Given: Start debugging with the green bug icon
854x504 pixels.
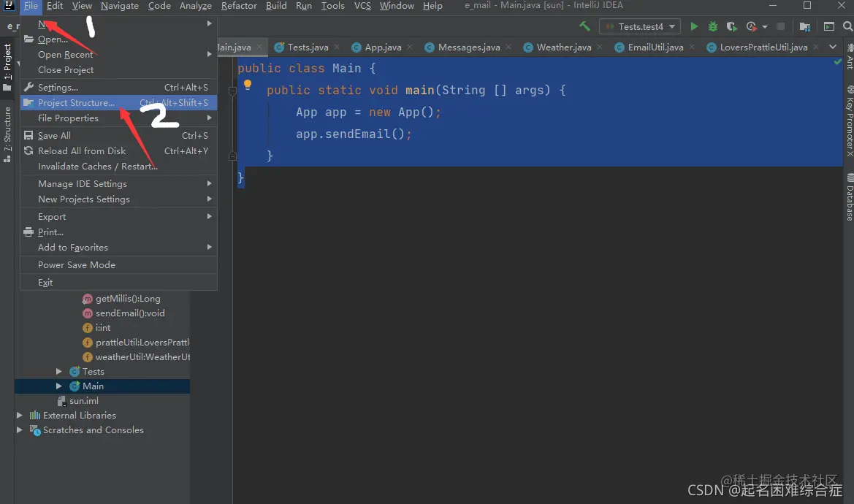Looking at the screenshot, I should point(712,26).
